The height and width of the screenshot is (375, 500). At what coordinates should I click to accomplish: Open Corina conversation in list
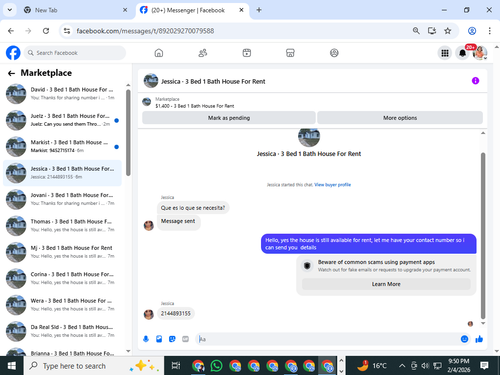62,278
